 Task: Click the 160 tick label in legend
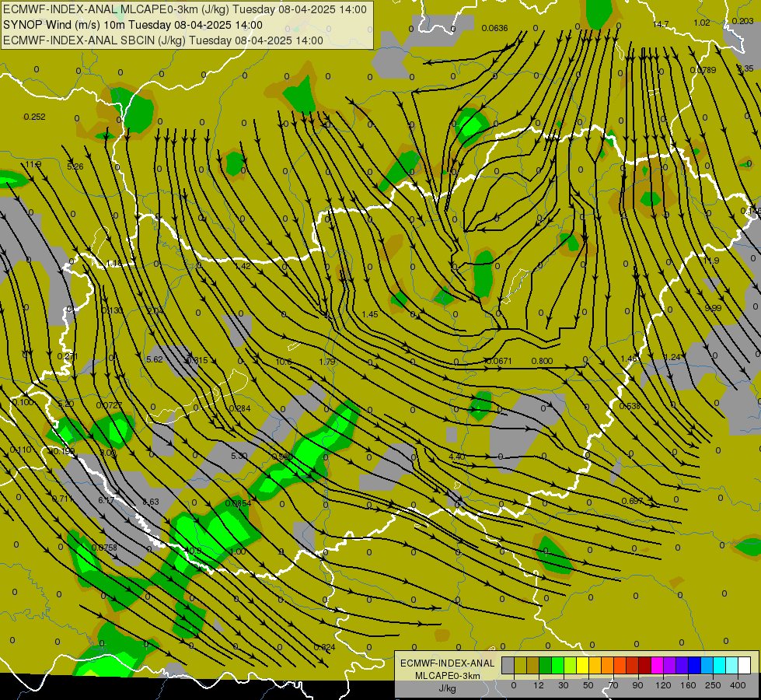pyautogui.click(x=688, y=685)
